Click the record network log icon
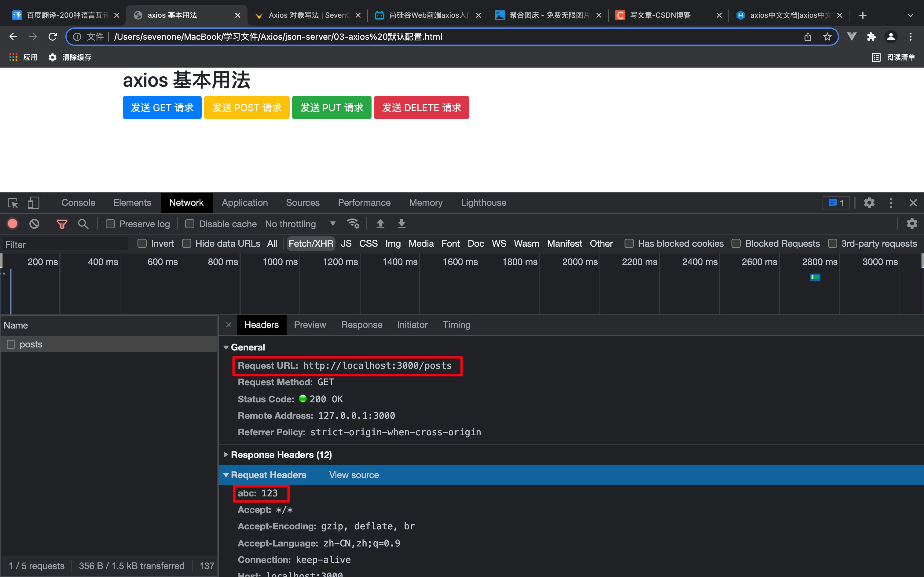The width and height of the screenshot is (924, 577). click(13, 223)
